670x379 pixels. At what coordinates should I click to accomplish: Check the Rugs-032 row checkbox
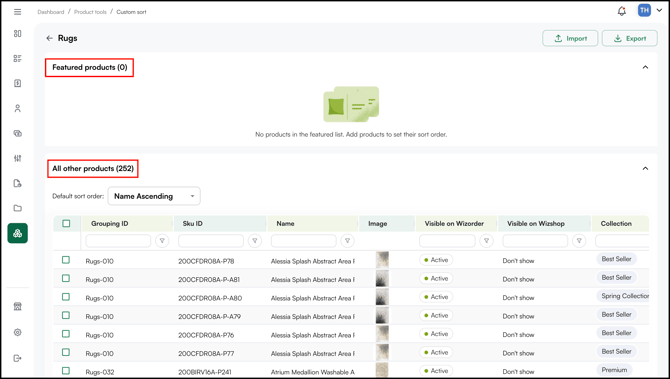pyautogui.click(x=66, y=370)
